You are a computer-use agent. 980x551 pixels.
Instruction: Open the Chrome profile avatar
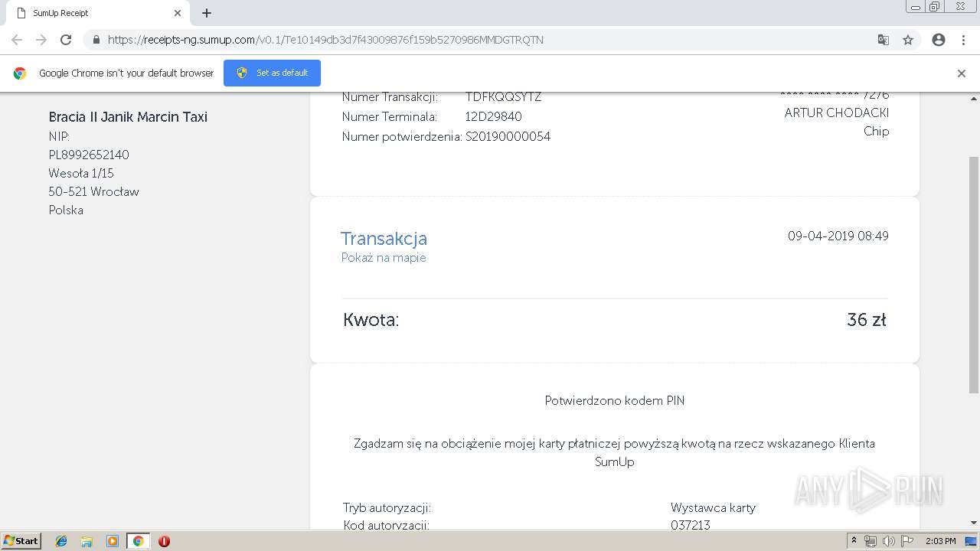pyautogui.click(x=939, y=40)
